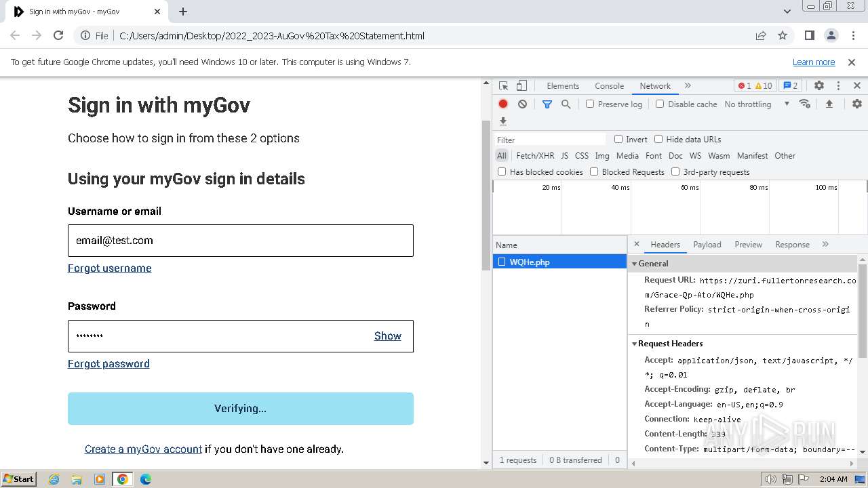
Task: Stop recording network log red button
Action: [x=503, y=104]
